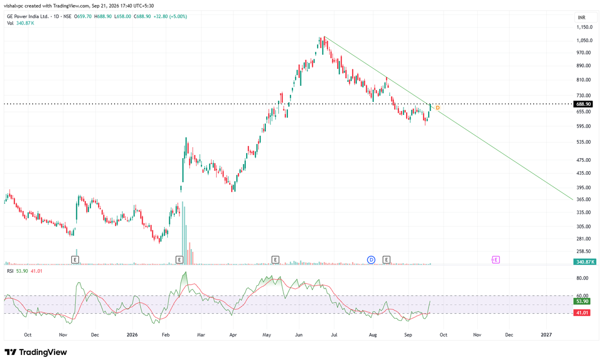
Task: Click the Jun label on time axis
Action: pyautogui.click(x=299, y=334)
